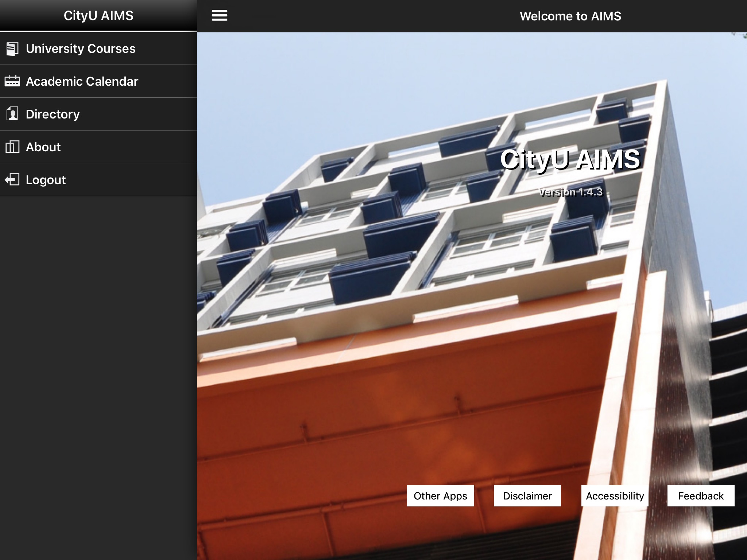Click the large CityU AIMS splash heading
This screenshot has width=747, height=560.
[570, 159]
